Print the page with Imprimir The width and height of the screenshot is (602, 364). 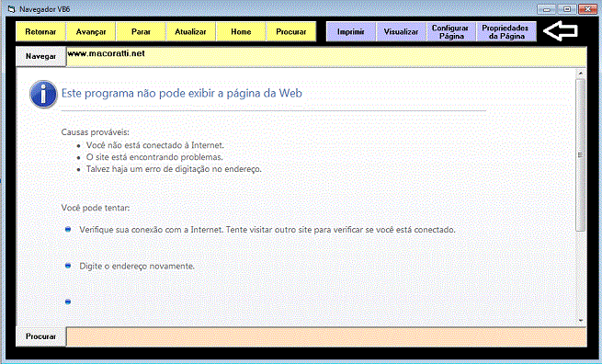(x=351, y=31)
